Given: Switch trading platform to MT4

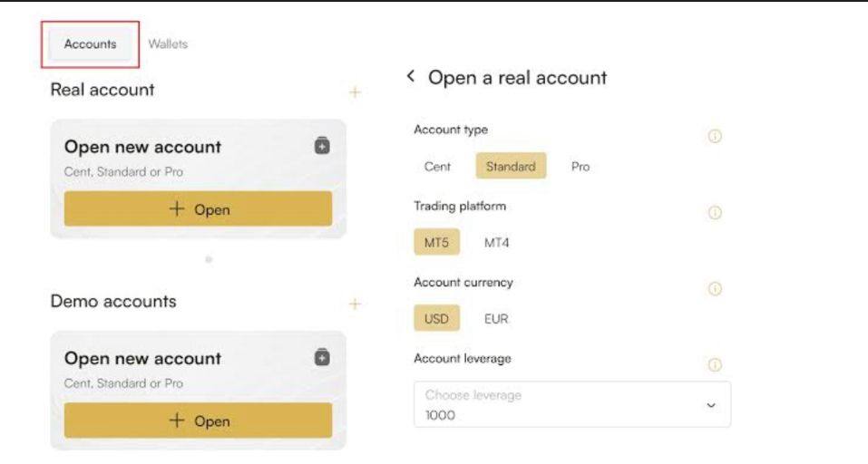Looking at the screenshot, I should point(496,243).
